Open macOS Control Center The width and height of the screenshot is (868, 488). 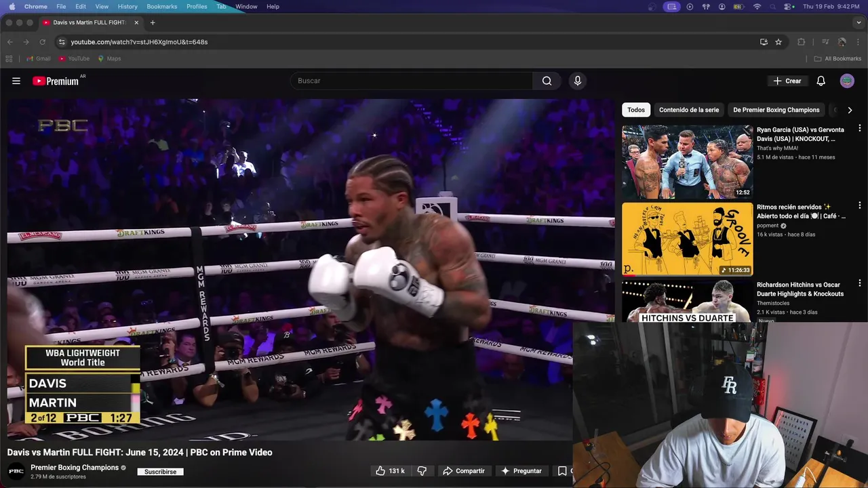pyautogui.click(x=789, y=6)
